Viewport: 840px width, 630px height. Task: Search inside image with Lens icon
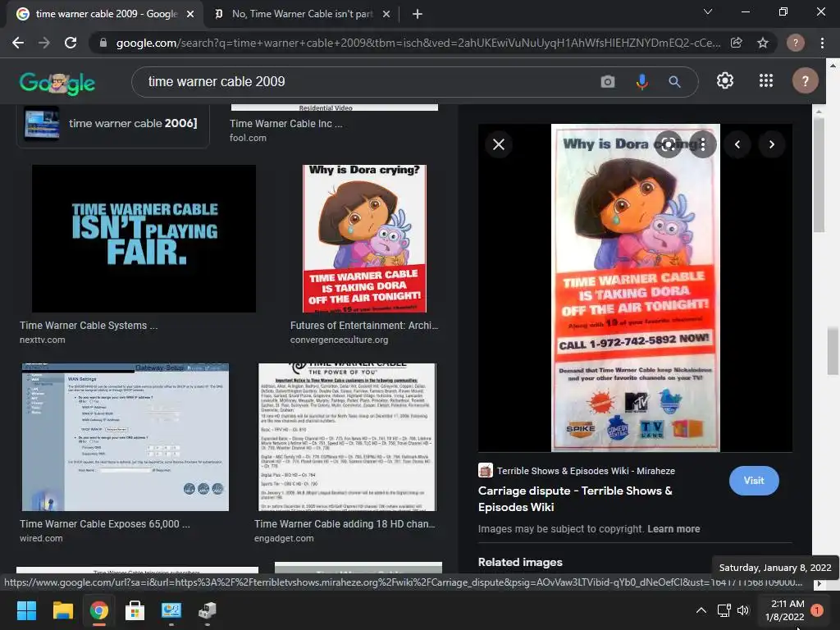[x=669, y=144]
